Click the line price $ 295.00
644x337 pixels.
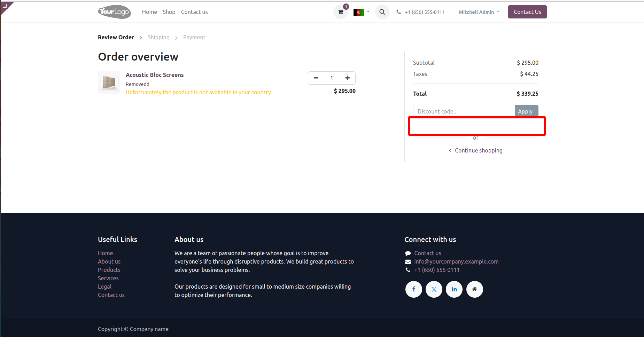[x=344, y=91]
